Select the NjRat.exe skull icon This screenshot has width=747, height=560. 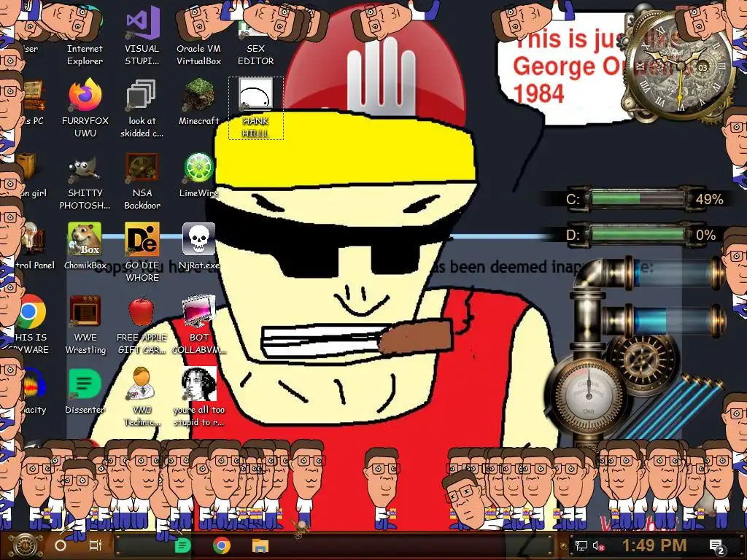[x=198, y=246]
